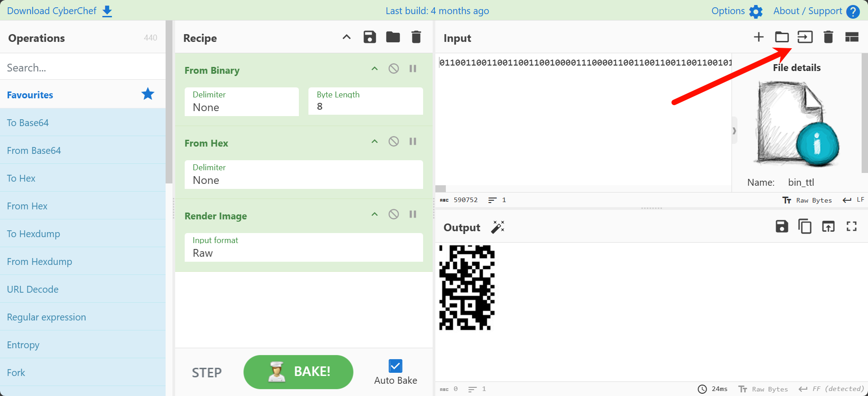The height and width of the screenshot is (396, 868).
Task: Reset the input pane layout
Action: click(851, 37)
